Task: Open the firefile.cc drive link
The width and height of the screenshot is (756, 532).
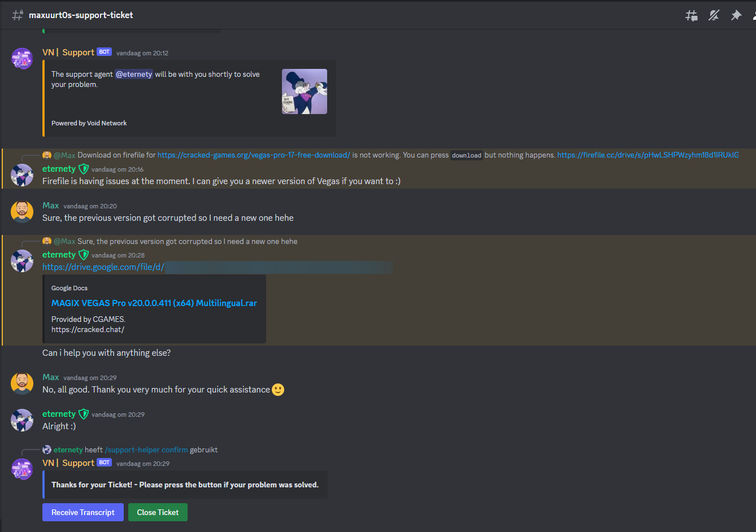Action: pyautogui.click(x=648, y=155)
